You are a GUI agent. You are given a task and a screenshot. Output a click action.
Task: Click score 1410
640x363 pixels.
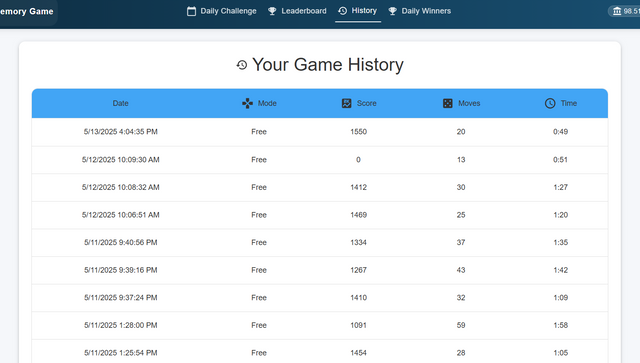[x=358, y=298]
